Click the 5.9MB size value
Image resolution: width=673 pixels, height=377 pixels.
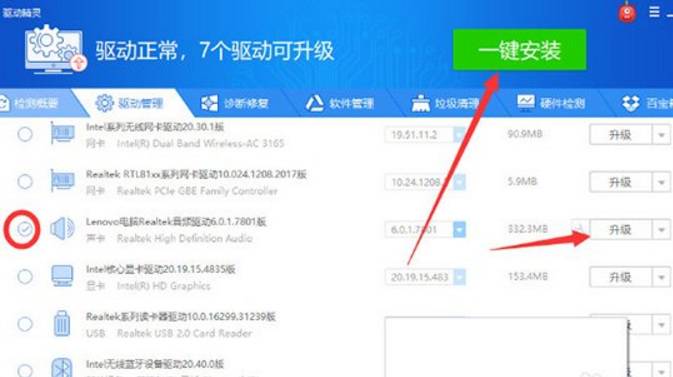(522, 182)
